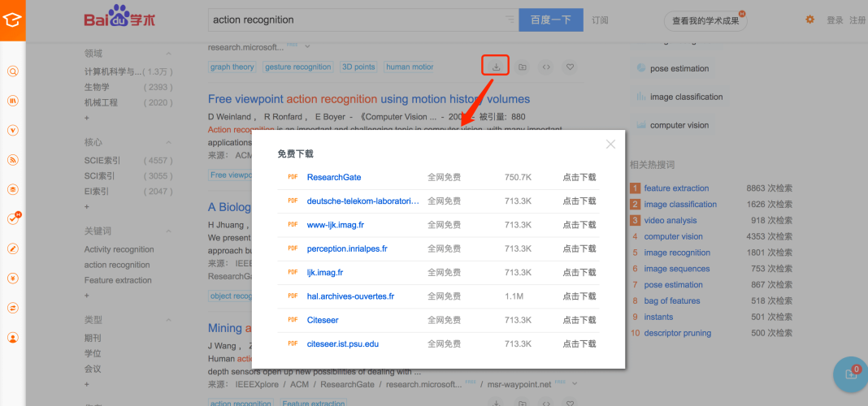This screenshot has height=406, width=868.
Task: Open the library shelf icon in left sidebar
Action: [13, 101]
